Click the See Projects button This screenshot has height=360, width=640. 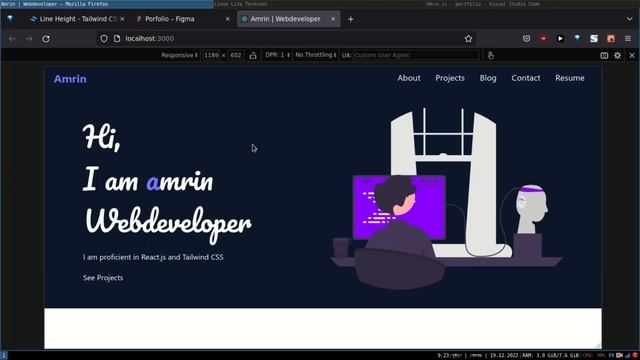point(103,278)
